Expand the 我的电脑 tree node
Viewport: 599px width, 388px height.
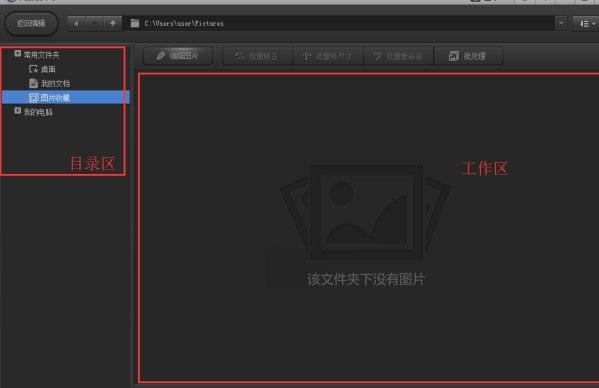click(18, 111)
